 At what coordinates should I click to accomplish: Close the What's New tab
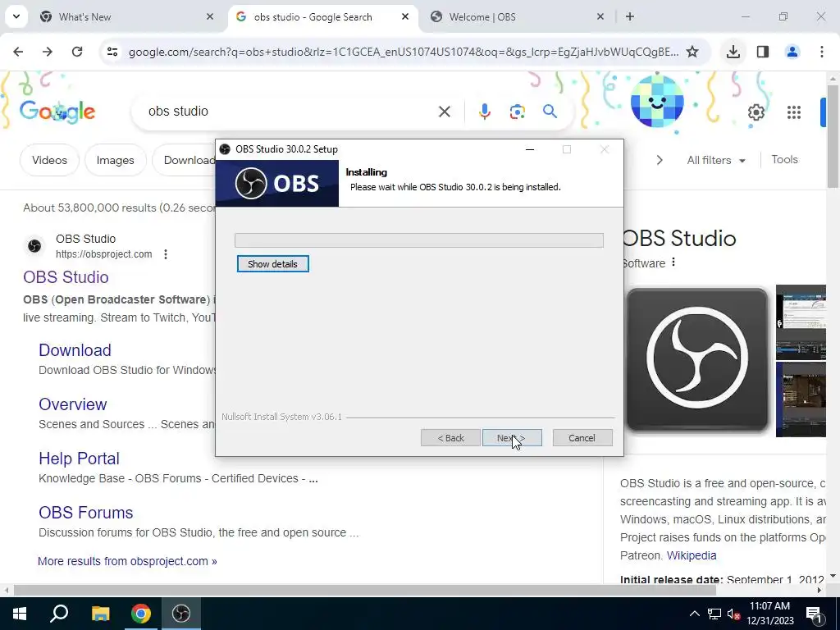210,16
